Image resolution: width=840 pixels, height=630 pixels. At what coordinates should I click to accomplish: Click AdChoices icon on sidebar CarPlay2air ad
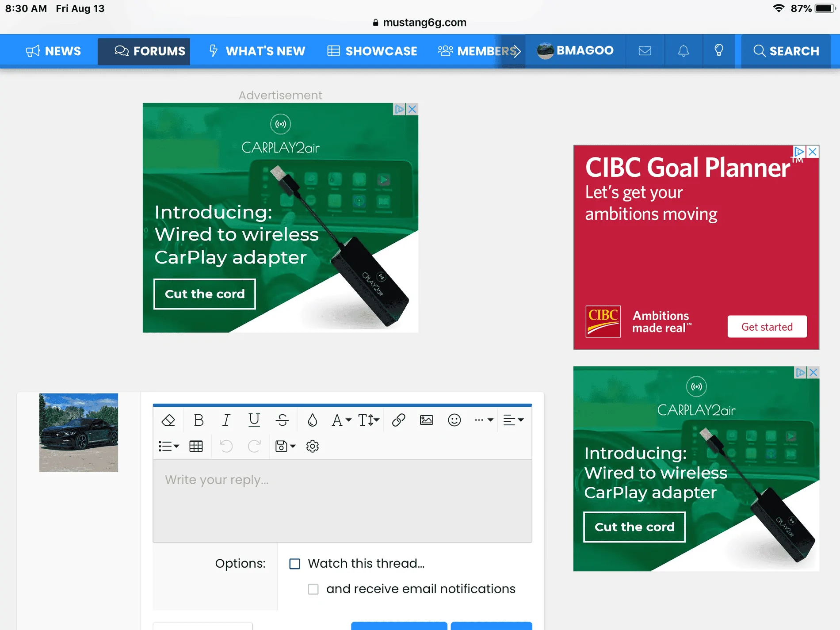coord(800,372)
